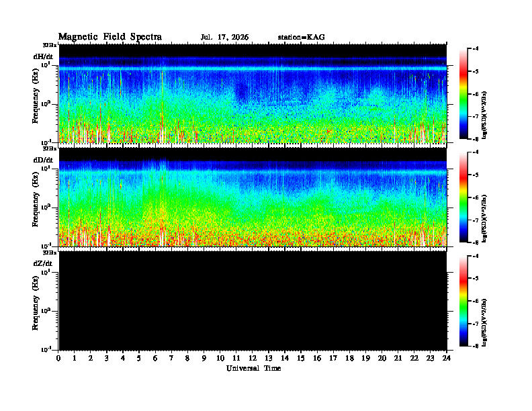532x411 pixels.
Task: Click hour tick label "19" on time axis
Action: 365,359
